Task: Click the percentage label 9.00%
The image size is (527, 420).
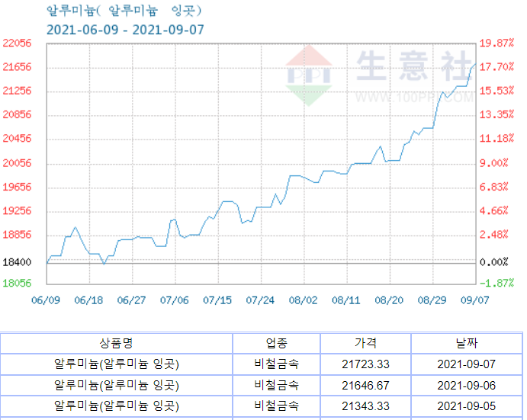Action: point(493,163)
